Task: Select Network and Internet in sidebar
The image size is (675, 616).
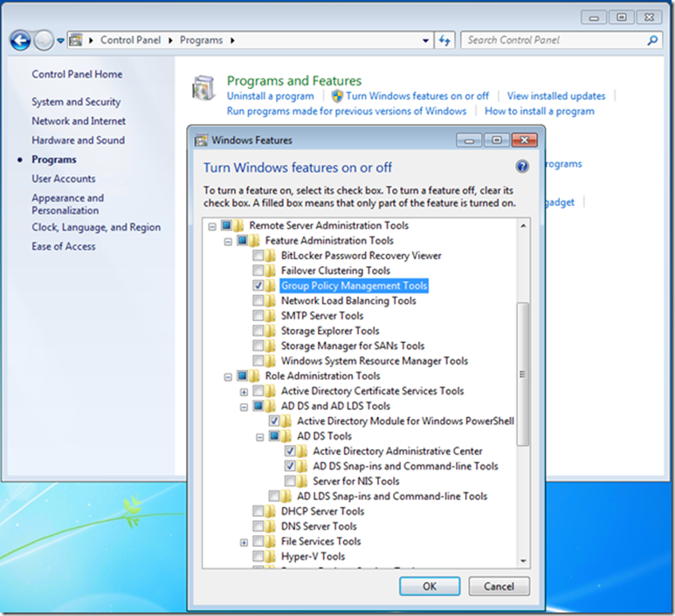Action: 79,121
